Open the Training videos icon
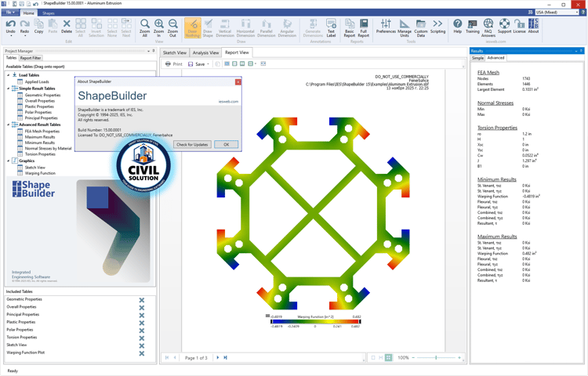The image size is (588, 376). click(x=473, y=24)
